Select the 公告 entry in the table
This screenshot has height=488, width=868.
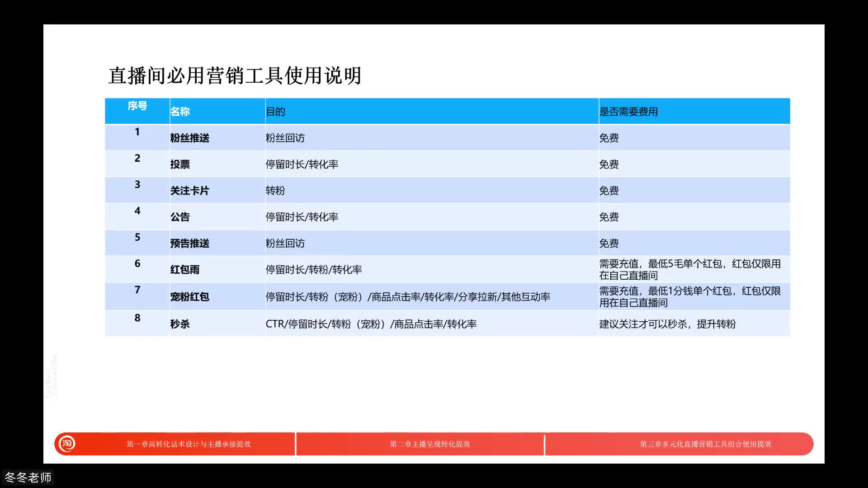pyautogui.click(x=181, y=217)
